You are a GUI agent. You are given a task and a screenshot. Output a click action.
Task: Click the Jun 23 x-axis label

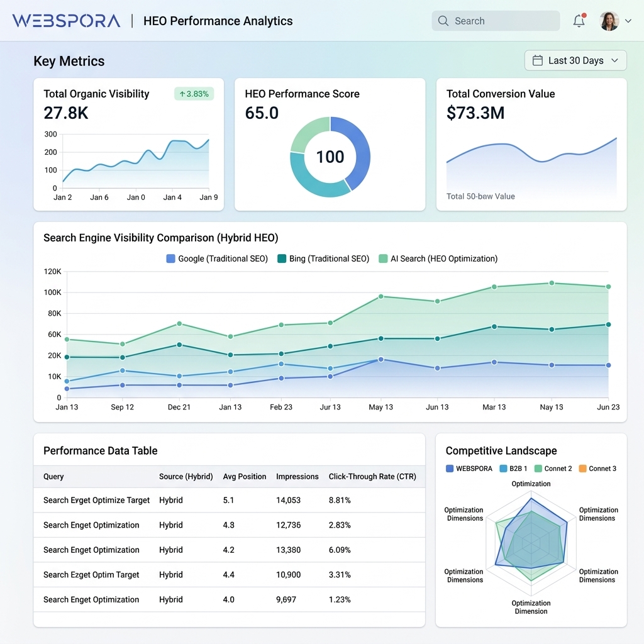click(x=608, y=407)
